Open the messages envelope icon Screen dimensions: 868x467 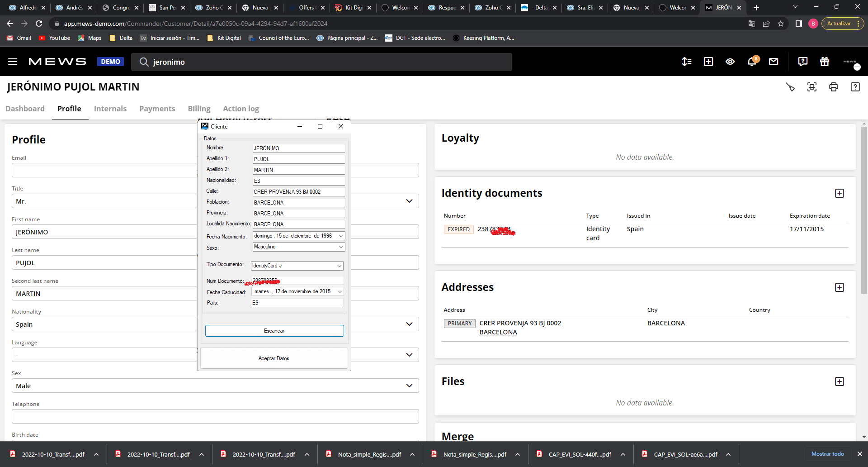pyautogui.click(x=774, y=62)
